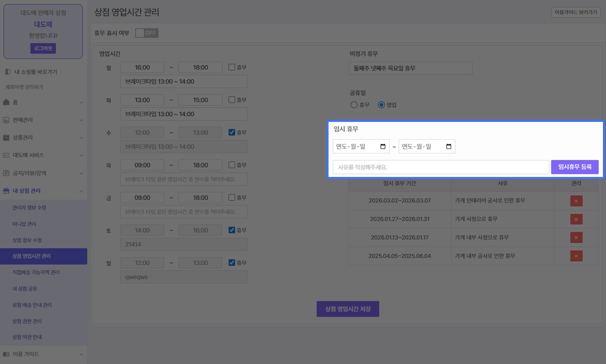Image resolution: width=606 pixels, height=364 pixels.
Task: Open 직접배송 가능지역 관리 menu item
Action: (36, 272)
